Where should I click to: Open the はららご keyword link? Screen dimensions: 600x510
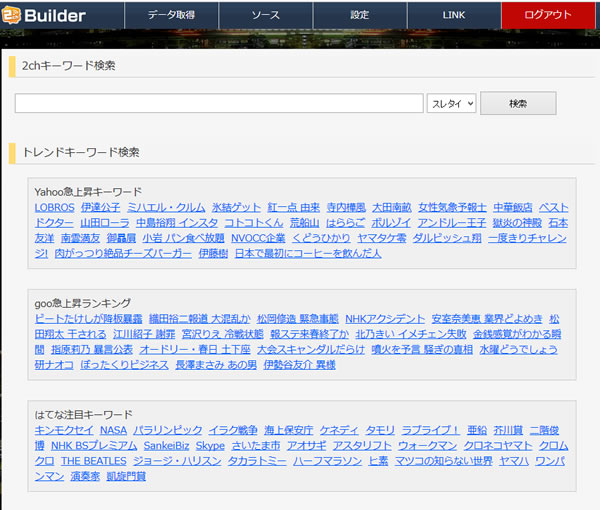pyautogui.click(x=345, y=223)
